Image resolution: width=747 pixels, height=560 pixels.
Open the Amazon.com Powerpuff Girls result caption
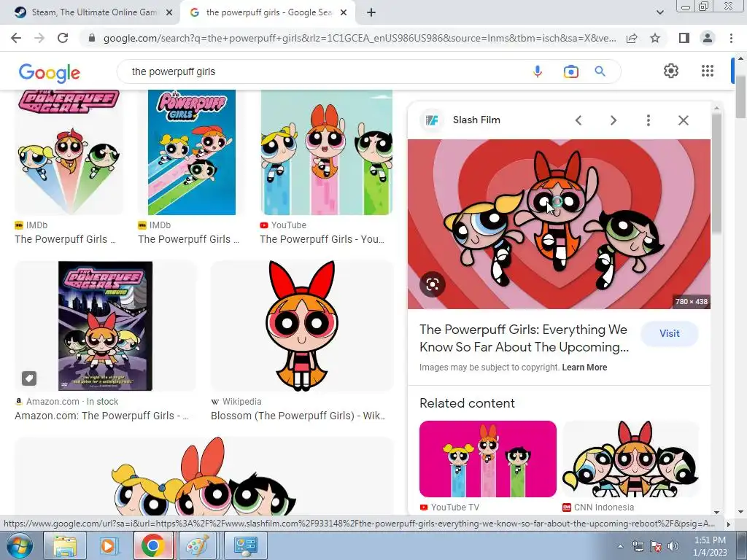click(101, 416)
